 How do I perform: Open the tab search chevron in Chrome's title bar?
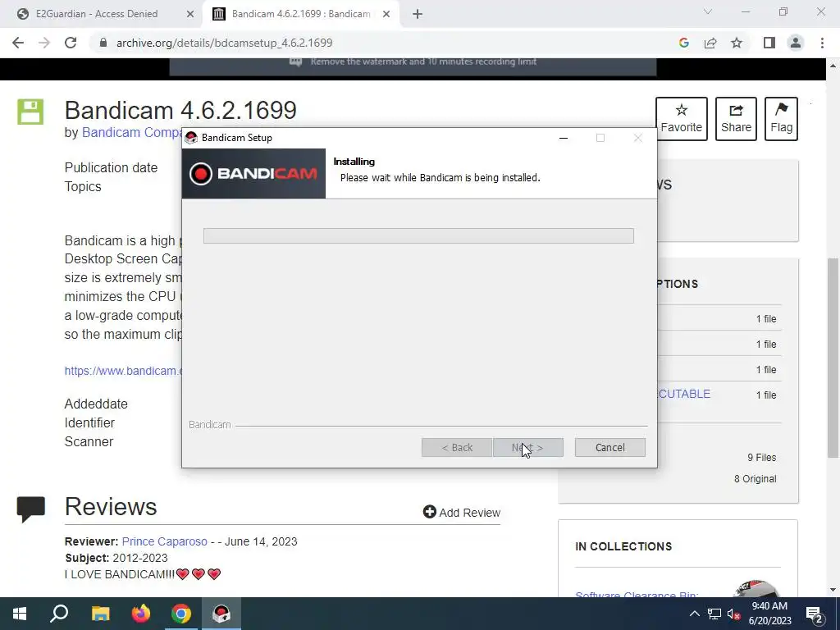[708, 11]
